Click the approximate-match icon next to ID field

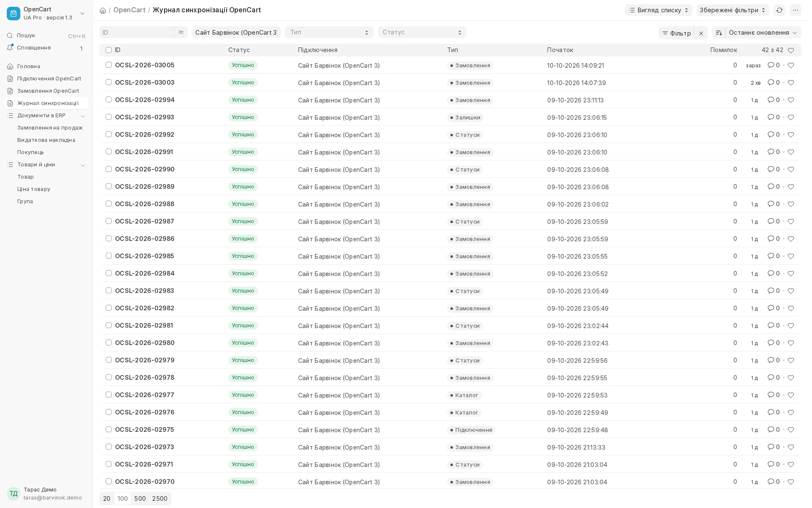[x=181, y=32]
